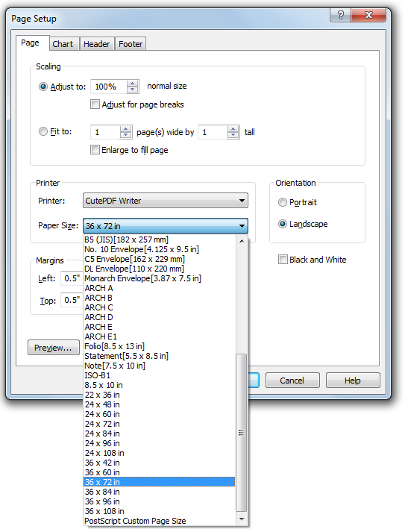Click the paper size list scrollbar thumb

[x=241, y=433]
